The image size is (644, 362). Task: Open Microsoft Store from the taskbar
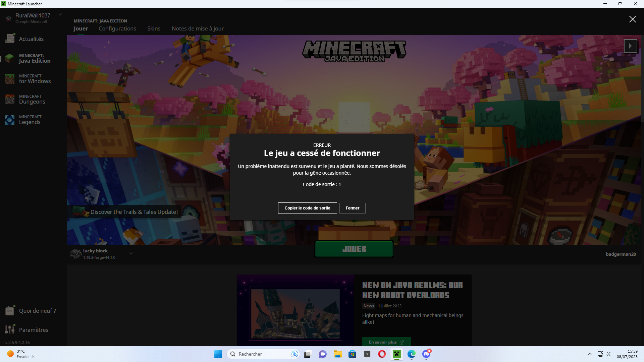point(352,354)
